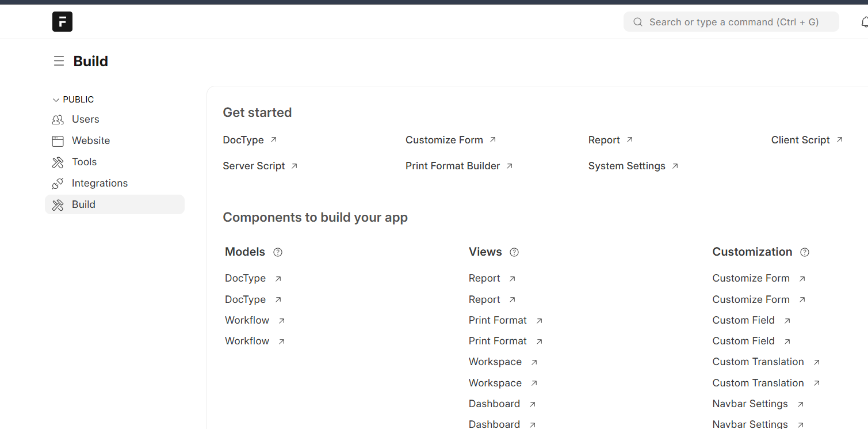The height and width of the screenshot is (429, 868).
Task: Collapse the PUBLIC sidebar section
Action: (56, 100)
